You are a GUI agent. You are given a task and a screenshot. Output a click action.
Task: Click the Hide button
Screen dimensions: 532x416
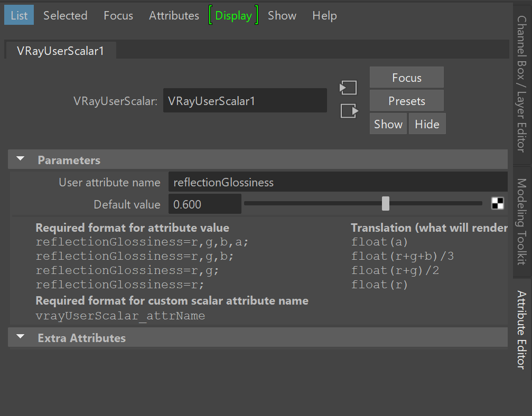click(x=427, y=124)
